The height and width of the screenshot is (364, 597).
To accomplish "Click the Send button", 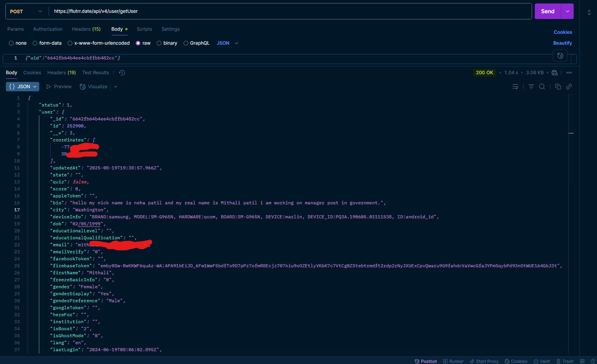I will tap(548, 11).
